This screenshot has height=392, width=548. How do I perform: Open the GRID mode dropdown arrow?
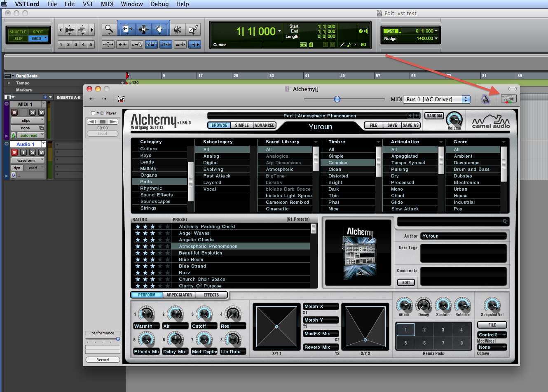click(x=45, y=38)
